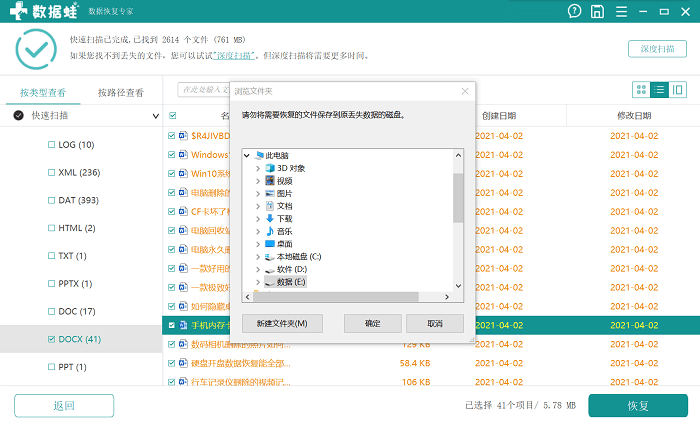Image resolution: width=700 pixels, height=429 pixels.
Task: Click the 音乐 note icon
Action: click(270, 231)
